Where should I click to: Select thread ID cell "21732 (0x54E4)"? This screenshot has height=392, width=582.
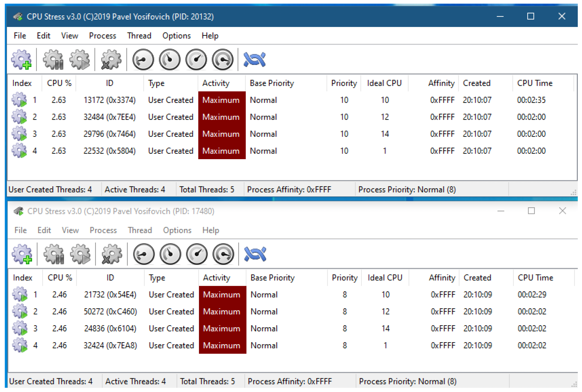point(110,295)
